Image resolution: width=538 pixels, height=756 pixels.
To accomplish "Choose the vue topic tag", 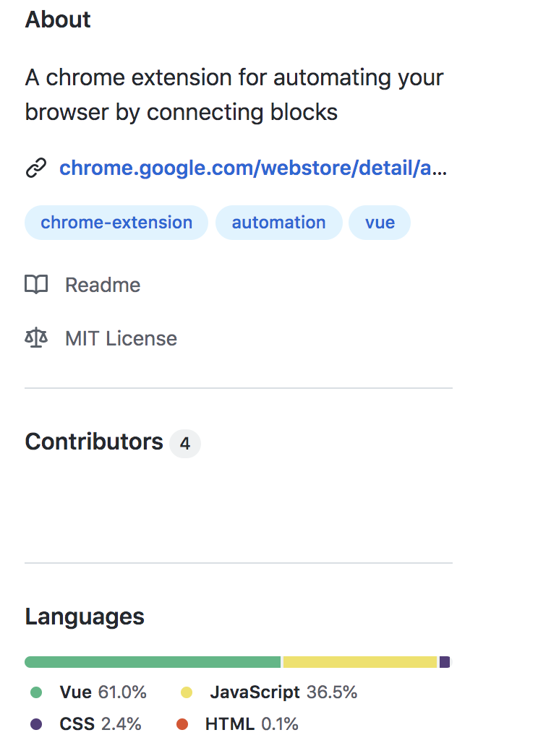I will coord(380,223).
